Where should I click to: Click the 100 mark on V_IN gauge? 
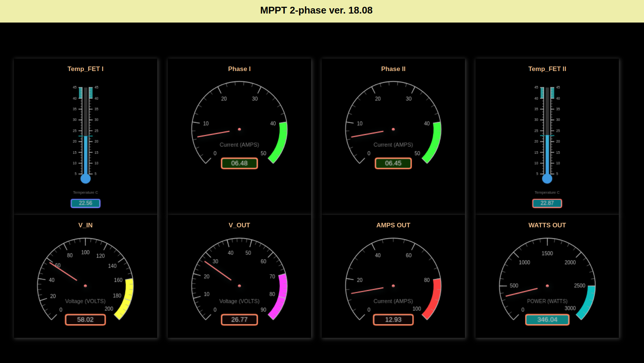pyautogui.click(x=86, y=253)
